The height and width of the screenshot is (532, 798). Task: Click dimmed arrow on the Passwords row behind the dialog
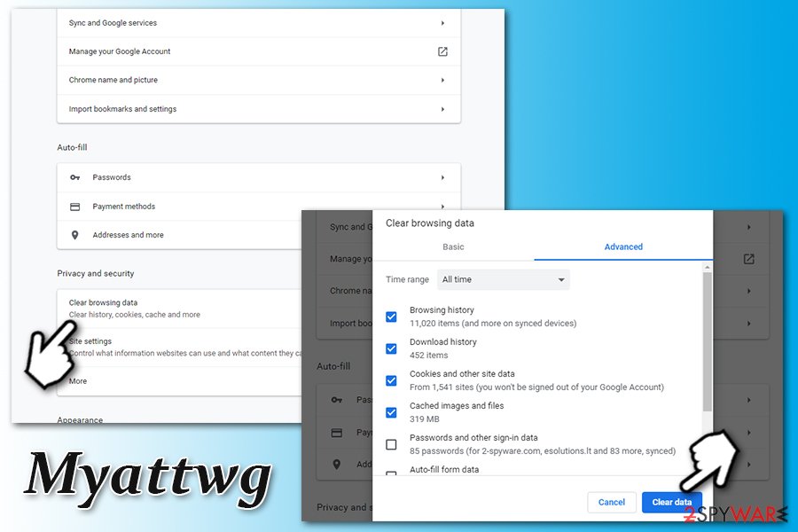click(x=748, y=400)
